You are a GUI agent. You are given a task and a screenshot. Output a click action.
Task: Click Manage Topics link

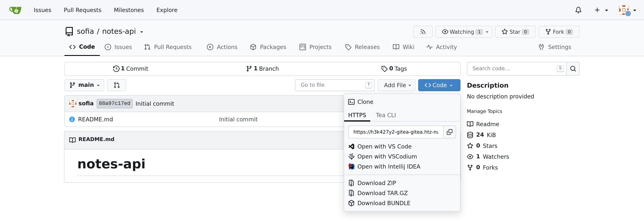tap(485, 111)
